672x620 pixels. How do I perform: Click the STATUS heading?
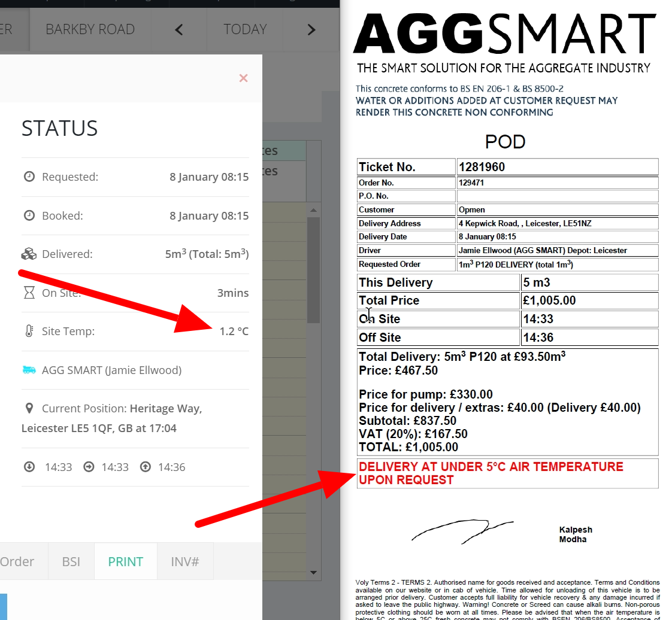(59, 129)
